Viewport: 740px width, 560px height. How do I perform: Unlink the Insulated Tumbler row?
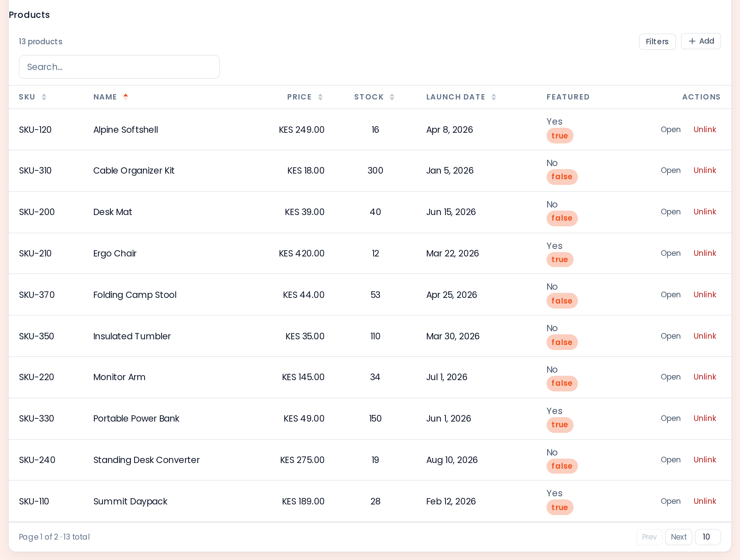705,336
